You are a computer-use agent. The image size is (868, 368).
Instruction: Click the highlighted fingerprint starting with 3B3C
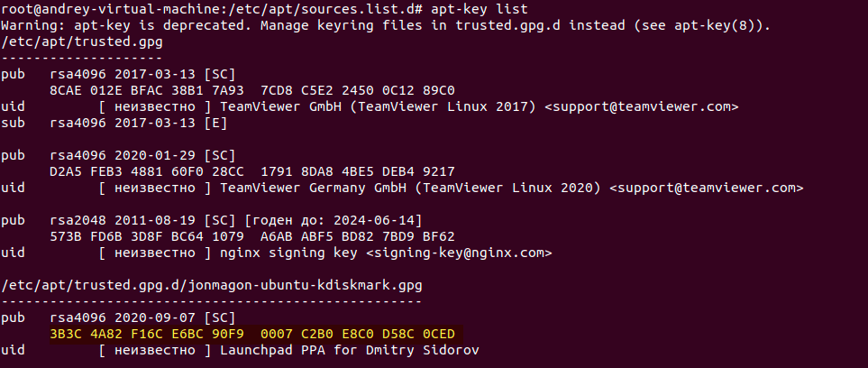[x=252, y=334]
